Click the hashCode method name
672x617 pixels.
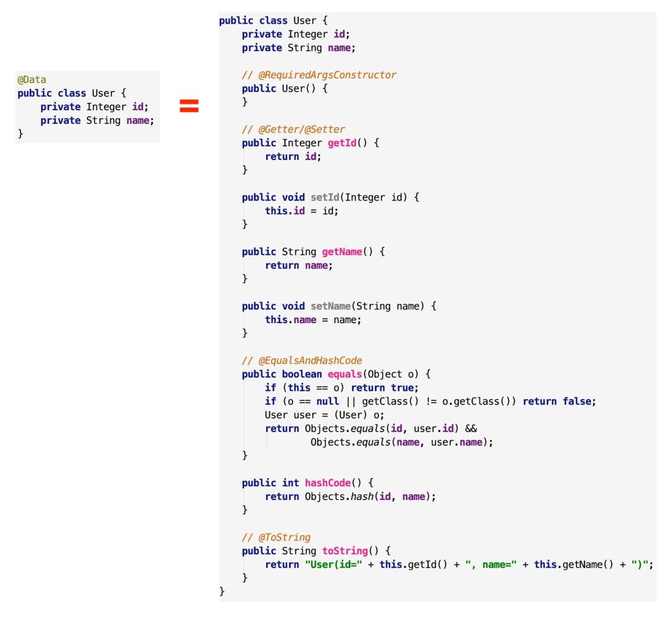(328, 483)
